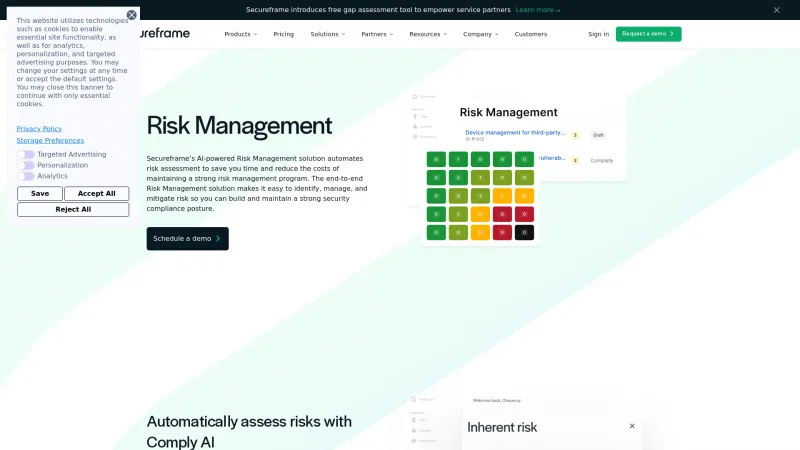Click Reject All cookies button

pyautogui.click(x=73, y=209)
